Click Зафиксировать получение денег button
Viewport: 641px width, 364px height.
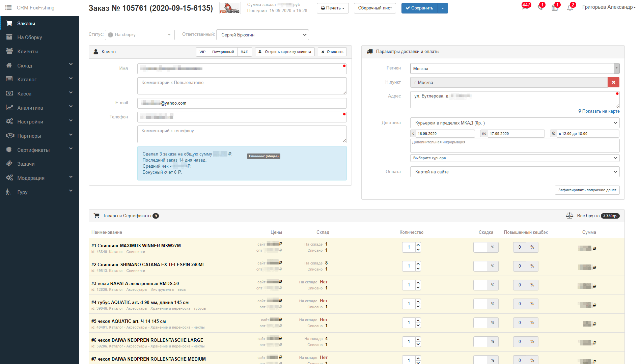(587, 190)
